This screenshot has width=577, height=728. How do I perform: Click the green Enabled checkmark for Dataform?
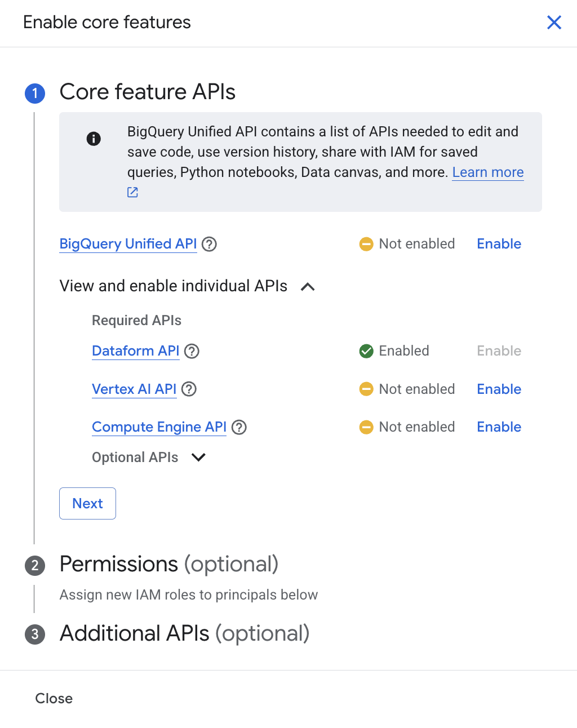coord(366,351)
